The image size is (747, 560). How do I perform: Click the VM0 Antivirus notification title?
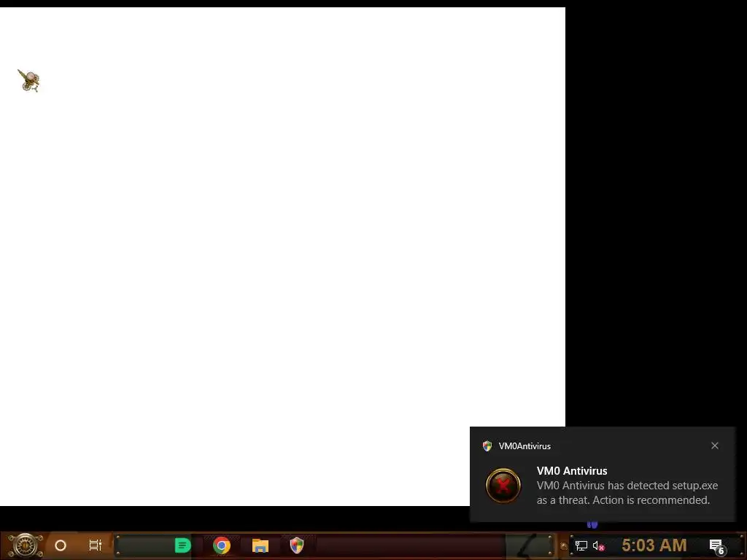click(572, 470)
